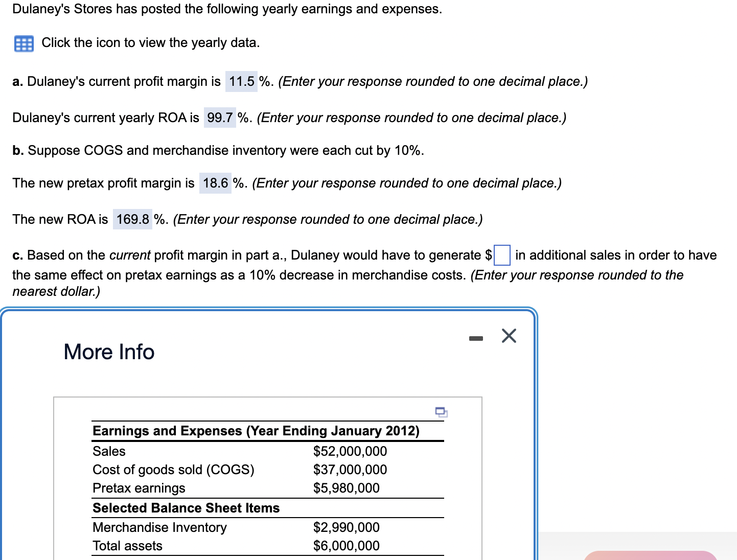Screen dimensions: 737x560
Task: Select the current ROA field showing 99.7
Action: pyautogui.click(x=220, y=118)
